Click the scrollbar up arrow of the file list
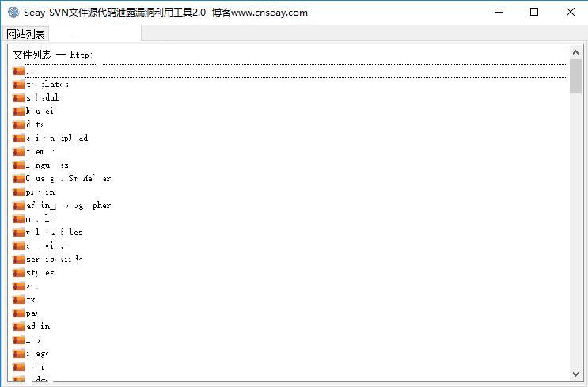Image resolution: width=588 pixels, height=387 pixels. point(575,52)
